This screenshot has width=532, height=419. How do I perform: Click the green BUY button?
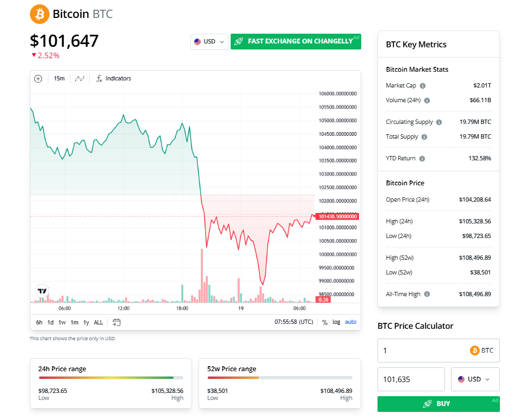[x=438, y=404]
